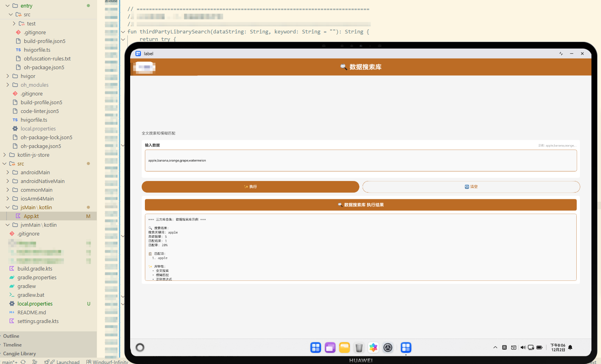The width and height of the screenshot is (601, 364).
Task: Expand the hvigor folder
Action: click(8, 76)
